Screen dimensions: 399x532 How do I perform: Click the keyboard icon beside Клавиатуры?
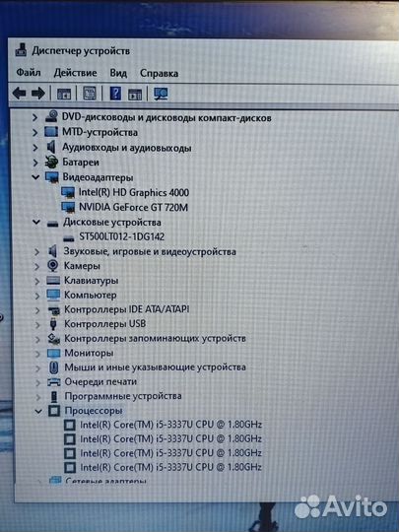coord(53,280)
